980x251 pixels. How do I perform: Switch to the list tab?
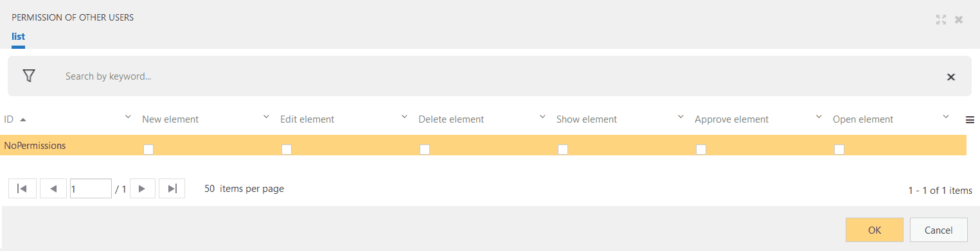pos(18,37)
